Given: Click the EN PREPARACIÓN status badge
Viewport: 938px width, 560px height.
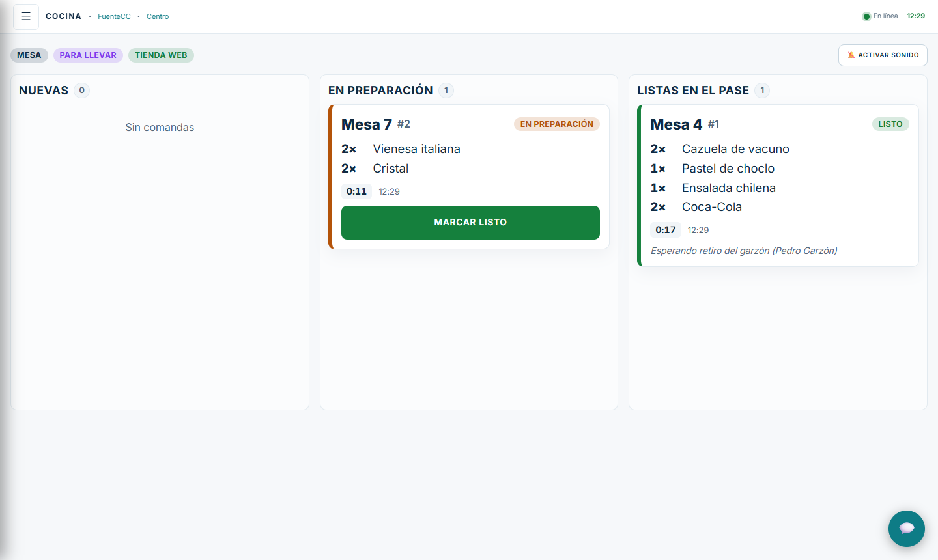Looking at the screenshot, I should coord(557,124).
